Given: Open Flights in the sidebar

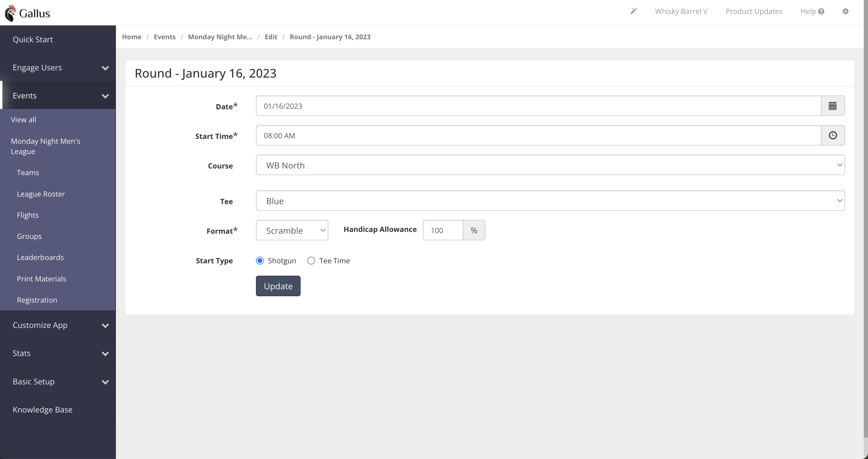Looking at the screenshot, I should point(28,215).
